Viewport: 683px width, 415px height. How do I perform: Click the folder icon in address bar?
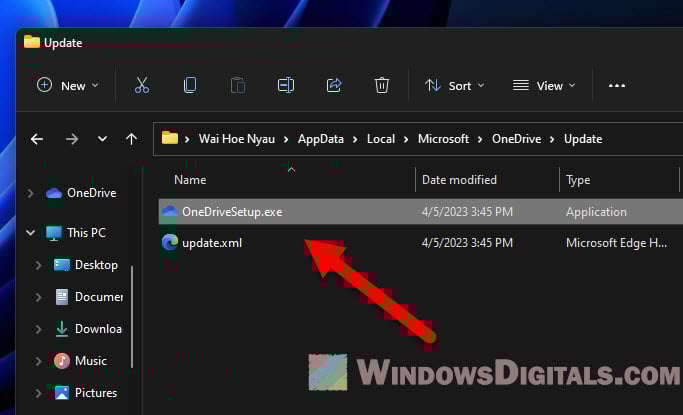(170, 138)
